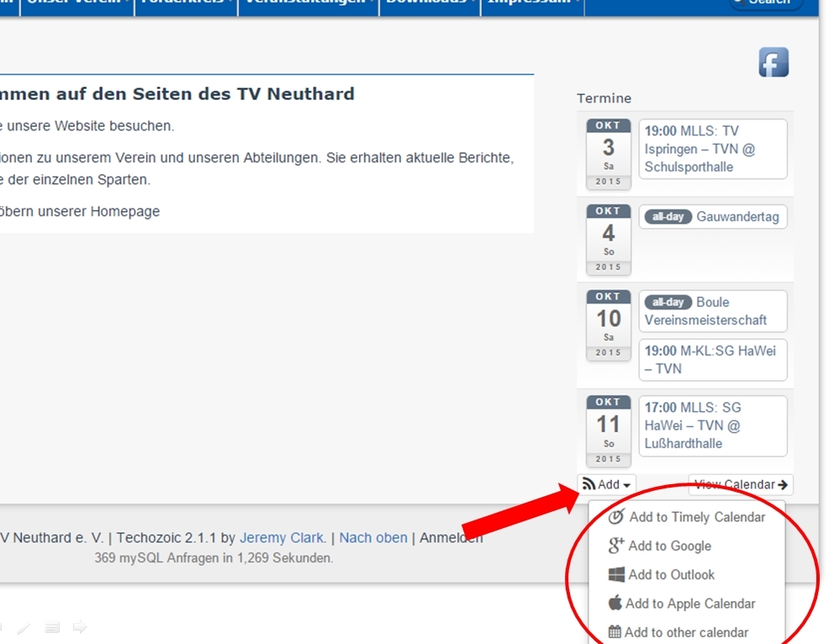This screenshot has height=644, width=834.
Task: Click the faint pencil icon in slideshow controls
Action: pyautogui.click(x=24, y=627)
